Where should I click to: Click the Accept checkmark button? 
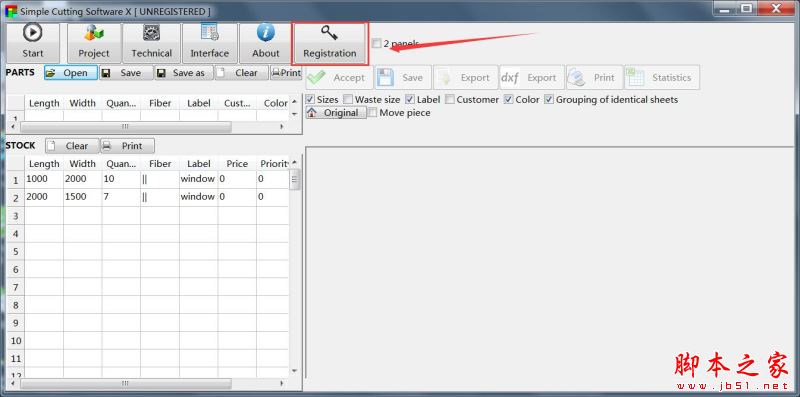(339, 78)
